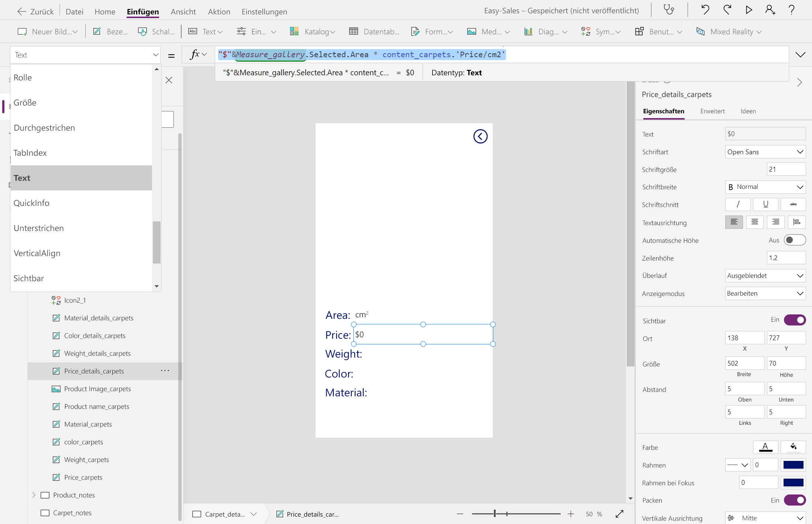Click Zurück to go back
812x524 pixels.
tap(35, 11)
